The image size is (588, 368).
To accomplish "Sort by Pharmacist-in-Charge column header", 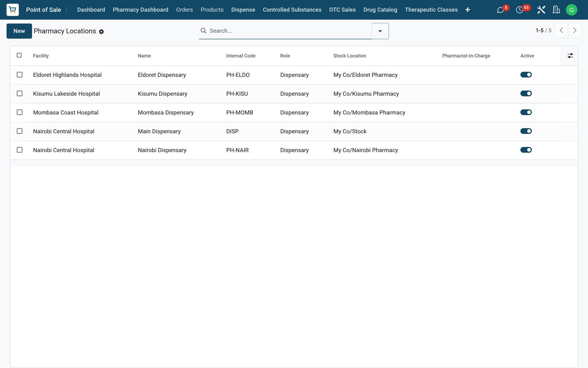I will (x=466, y=56).
